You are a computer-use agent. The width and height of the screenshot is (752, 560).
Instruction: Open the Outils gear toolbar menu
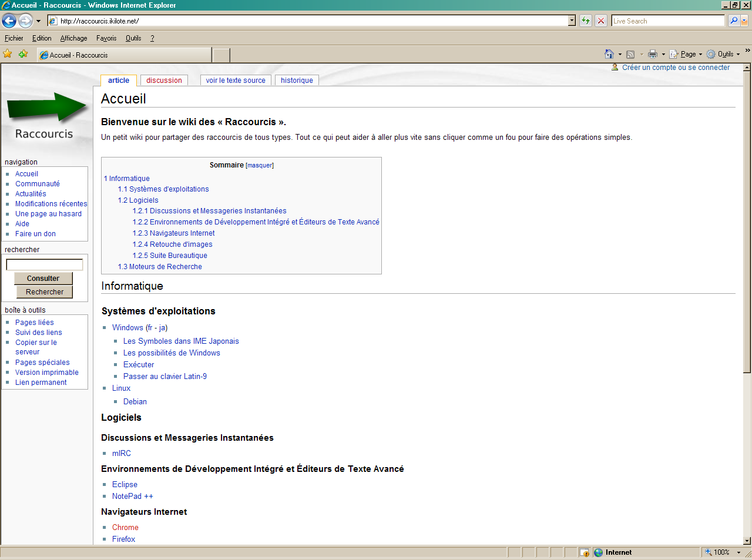[x=723, y=54]
